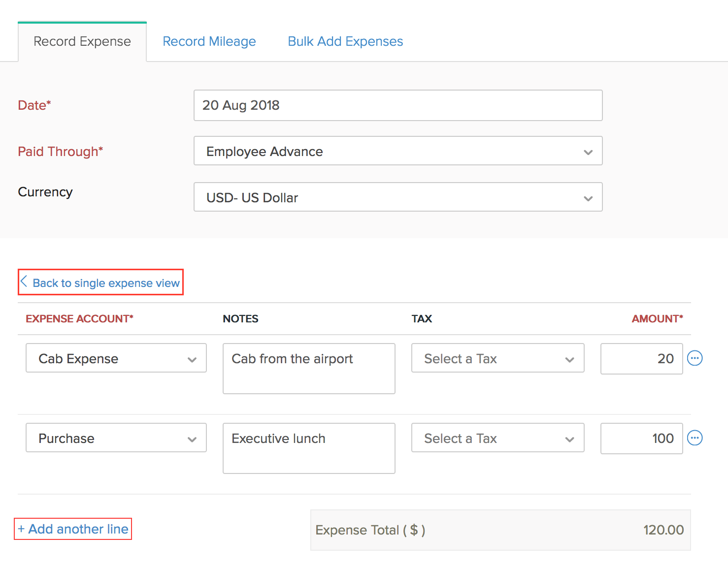Select a tax for the cab expense
Viewport: 728px width, 566px height.
tap(497, 358)
